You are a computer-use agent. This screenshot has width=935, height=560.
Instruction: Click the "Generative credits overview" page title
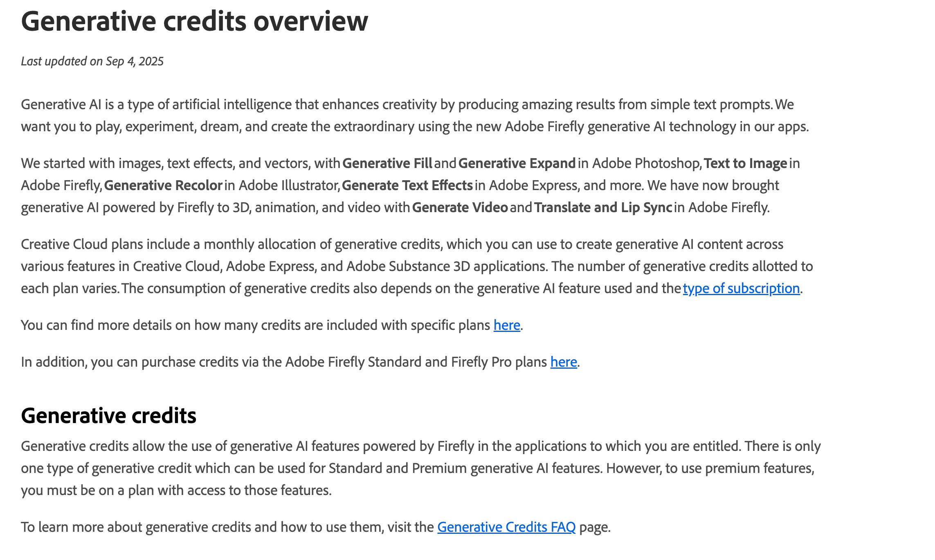point(195,21)
